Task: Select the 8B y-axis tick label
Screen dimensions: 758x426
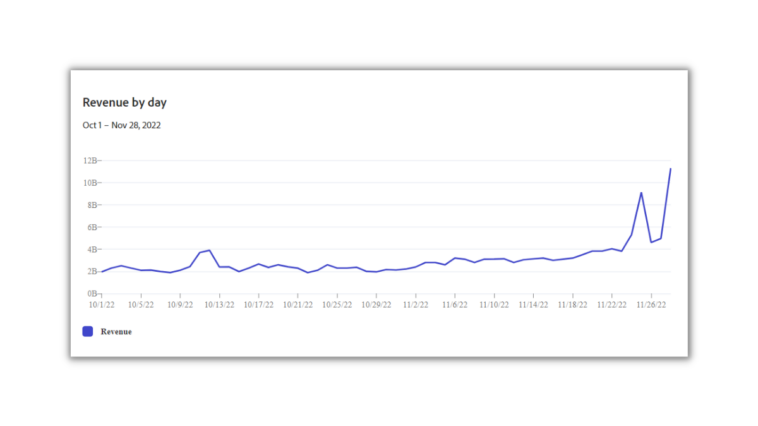Action: coord(92,205)
